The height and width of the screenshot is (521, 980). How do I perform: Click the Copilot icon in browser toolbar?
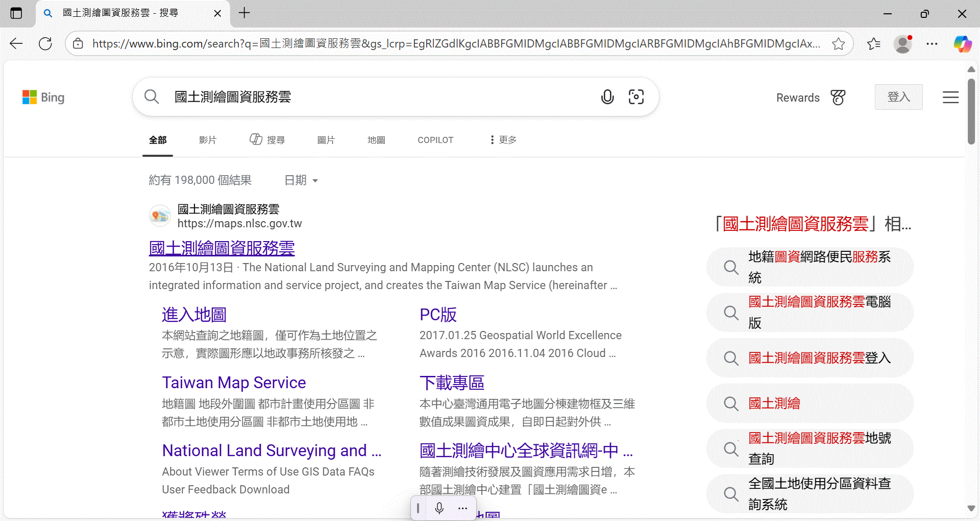pos(962,44)
